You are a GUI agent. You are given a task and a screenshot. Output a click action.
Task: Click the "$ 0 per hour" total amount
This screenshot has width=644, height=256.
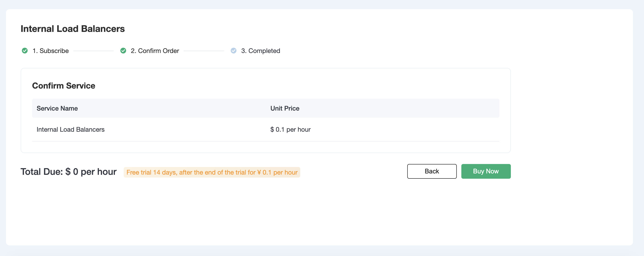(91, 172)
